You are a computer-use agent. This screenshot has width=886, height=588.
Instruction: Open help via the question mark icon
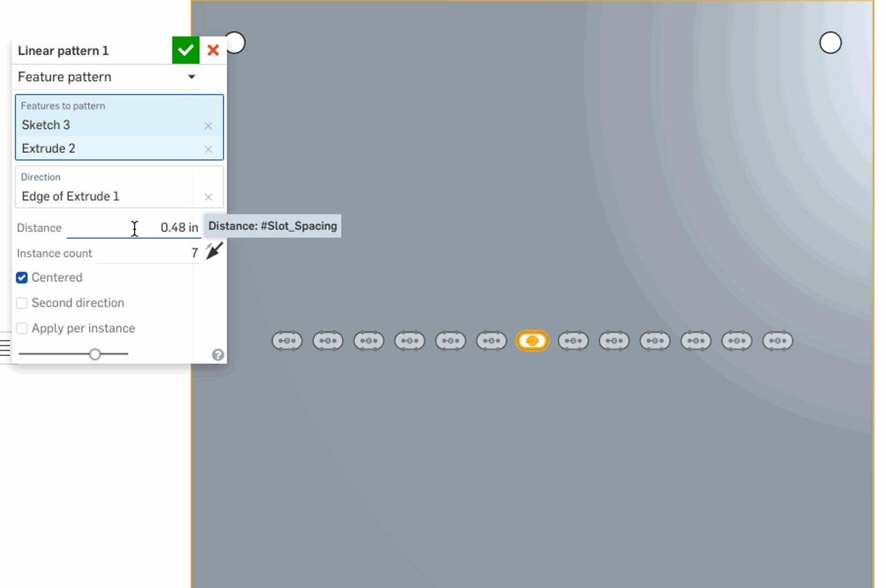218,355
